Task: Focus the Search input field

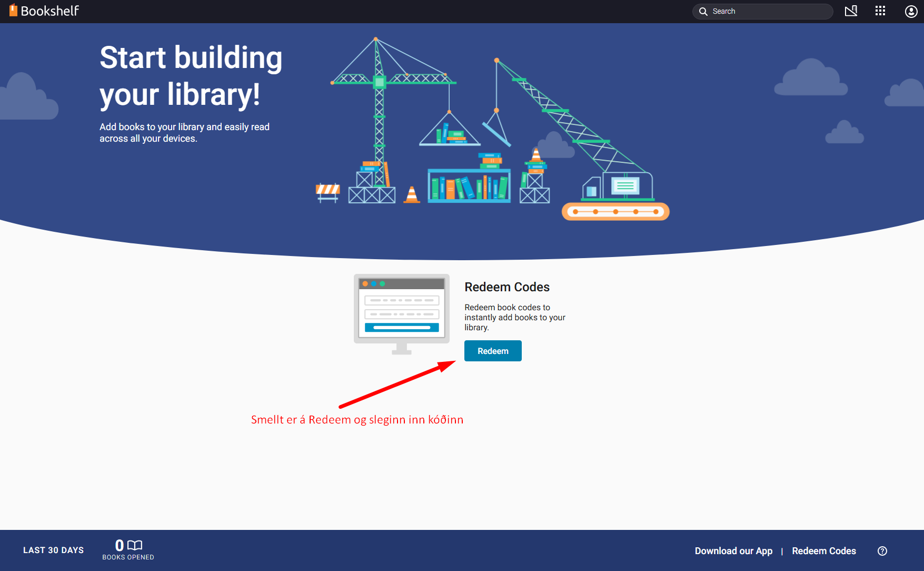Action: tap(769, 12)
